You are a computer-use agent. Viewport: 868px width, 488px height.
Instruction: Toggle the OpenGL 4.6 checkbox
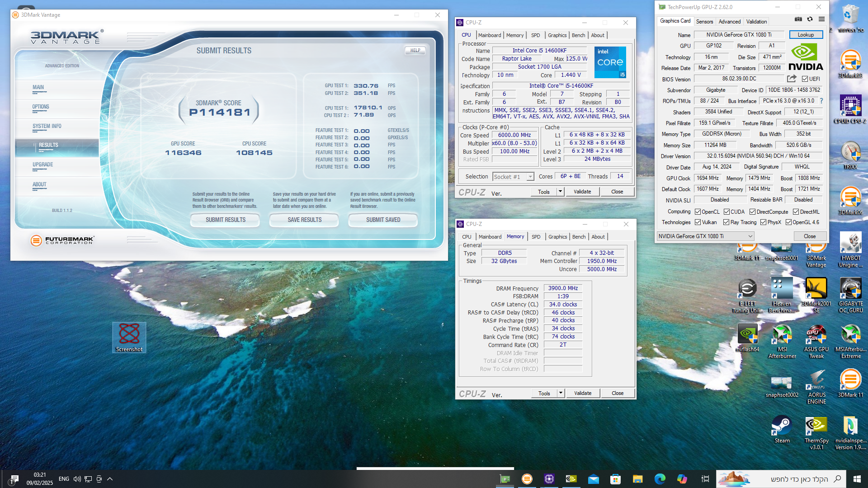coord(788,222)
